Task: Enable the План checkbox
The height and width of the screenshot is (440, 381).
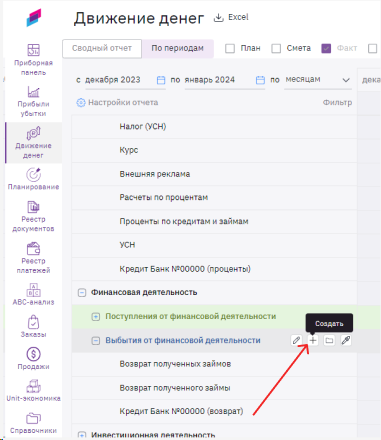Action: tap(230, 48)
